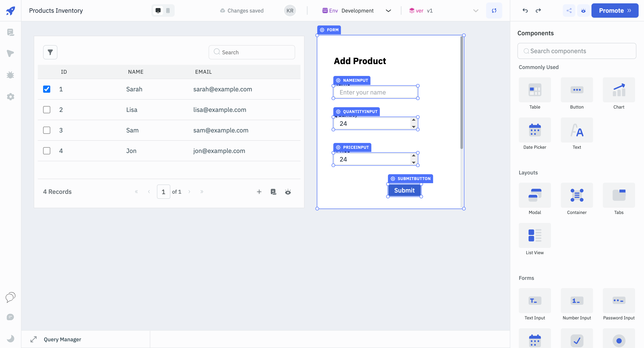Toggle checkbox for row 1 Sarah
This screenshot has width=644, height=348.
(x=47, y=89)
